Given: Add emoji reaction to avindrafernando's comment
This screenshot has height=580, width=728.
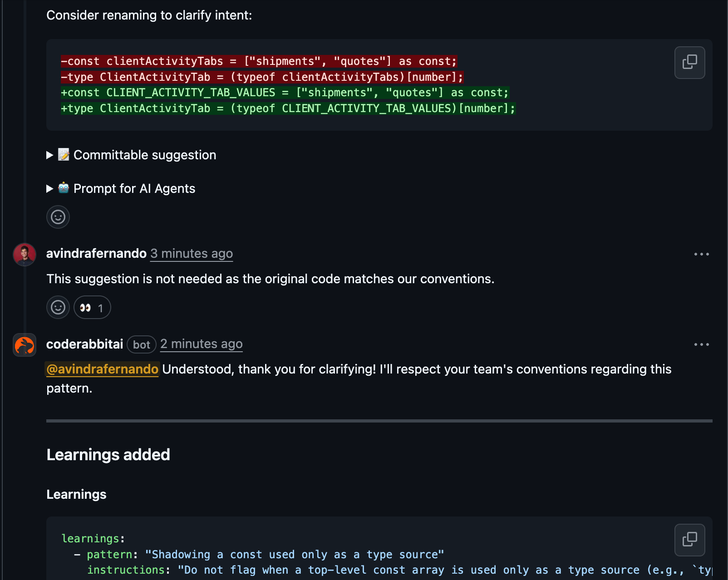Looking at the screenshot, I should 58,308.
